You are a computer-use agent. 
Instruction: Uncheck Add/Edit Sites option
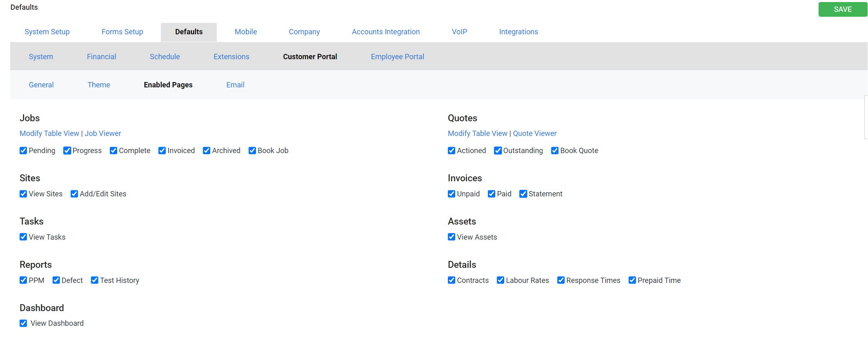(x=74, y=194)
